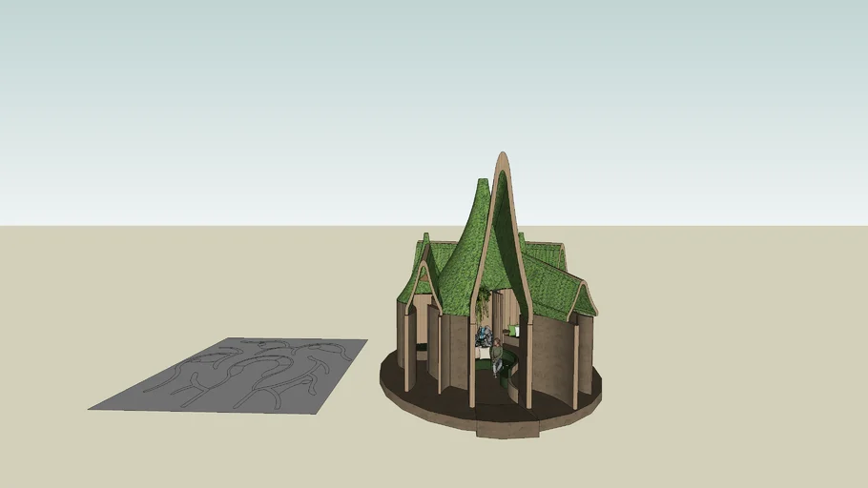
Task: Click the front step of the round platform
Action: [506, 428]
